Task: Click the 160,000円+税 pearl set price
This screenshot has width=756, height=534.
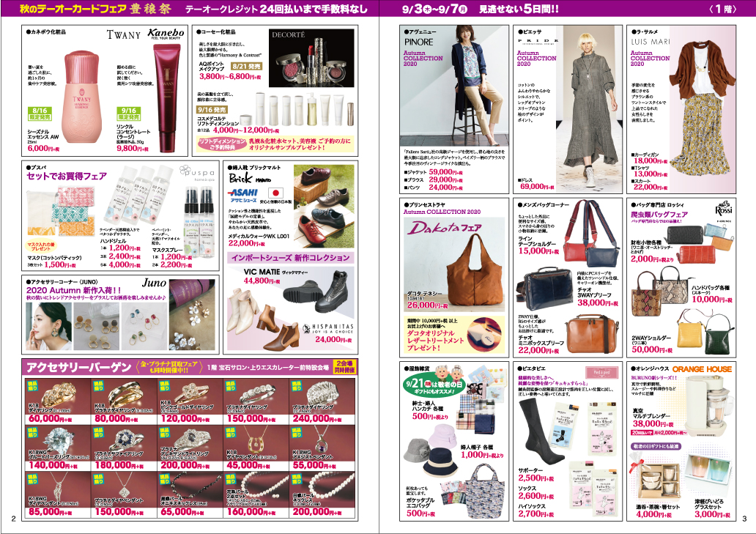Action: click(x=251, y=511)
